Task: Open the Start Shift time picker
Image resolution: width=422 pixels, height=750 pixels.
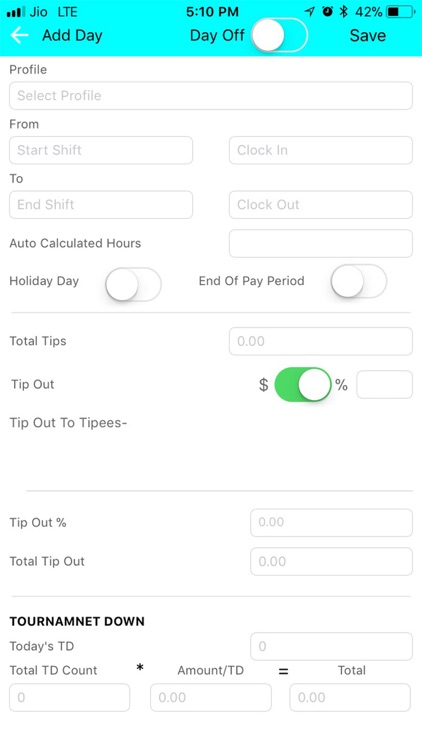Action: point(101,150)
